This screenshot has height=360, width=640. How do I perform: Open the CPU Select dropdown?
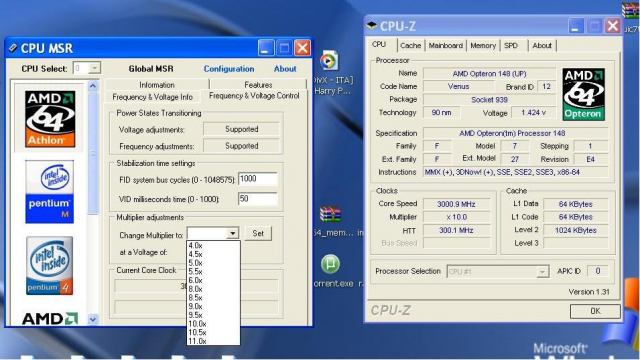coord(94,68)
